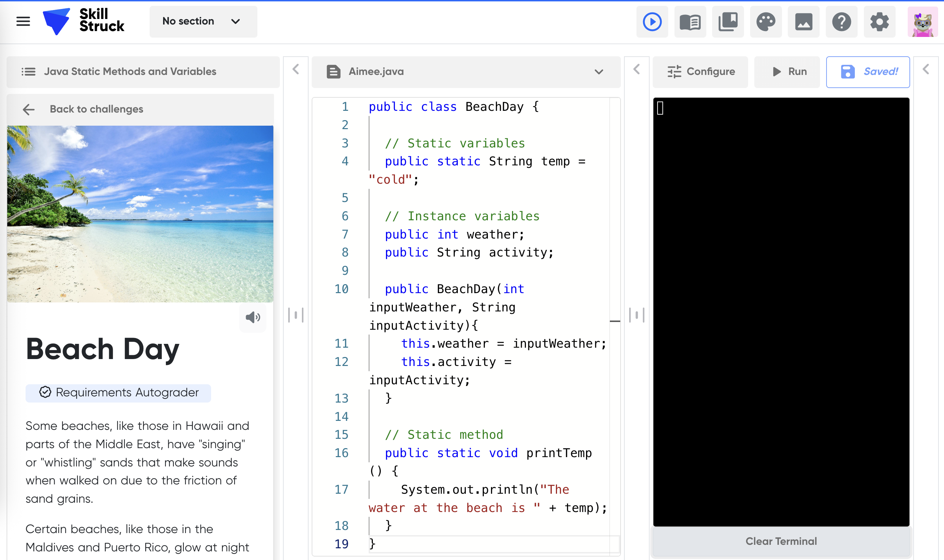Collapse the terminal panel with far-right chevron

click(x=926, y=69)
